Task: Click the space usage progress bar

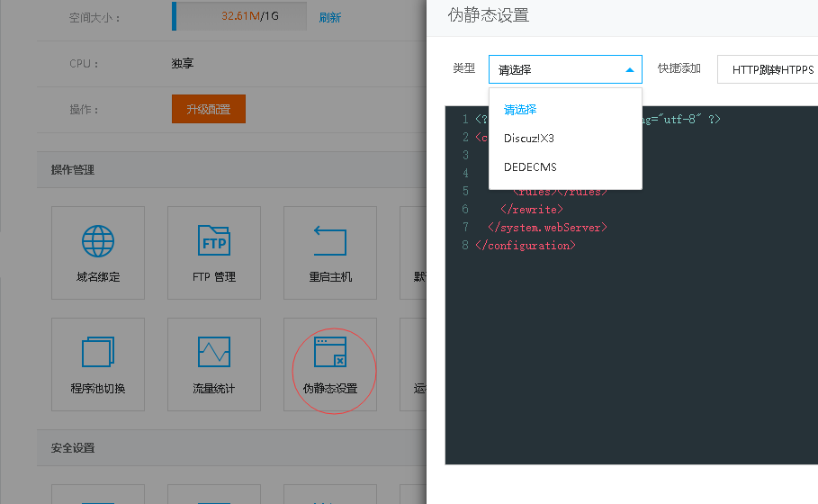Action: point(239,16)
